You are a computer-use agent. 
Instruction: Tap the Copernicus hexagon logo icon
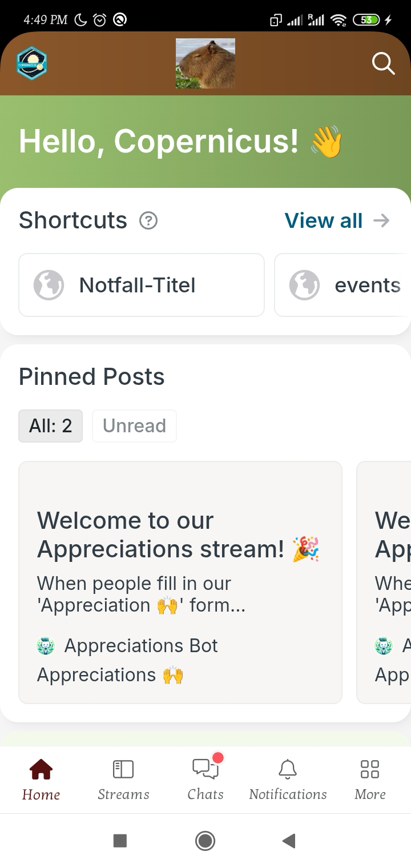32,63
